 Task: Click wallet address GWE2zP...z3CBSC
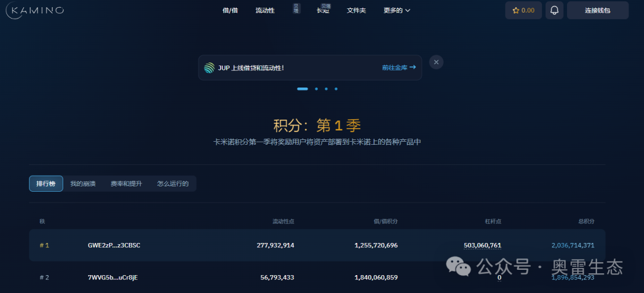pos(114,245)
